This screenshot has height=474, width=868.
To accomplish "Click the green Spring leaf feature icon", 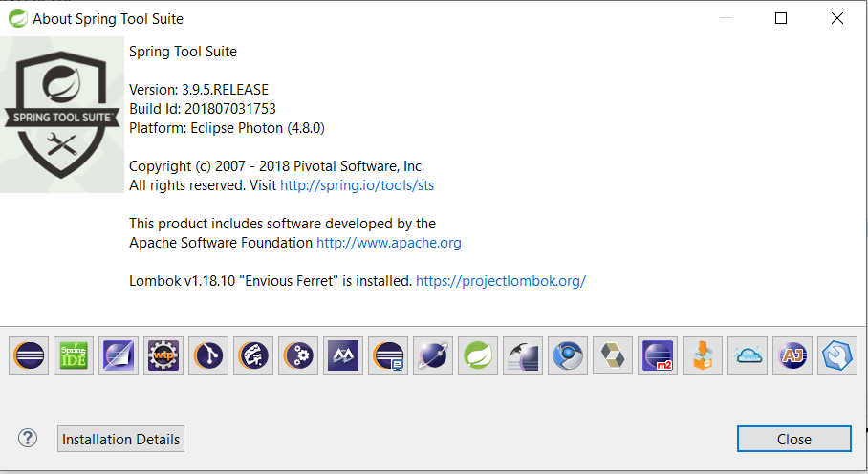I will [478, 355].
